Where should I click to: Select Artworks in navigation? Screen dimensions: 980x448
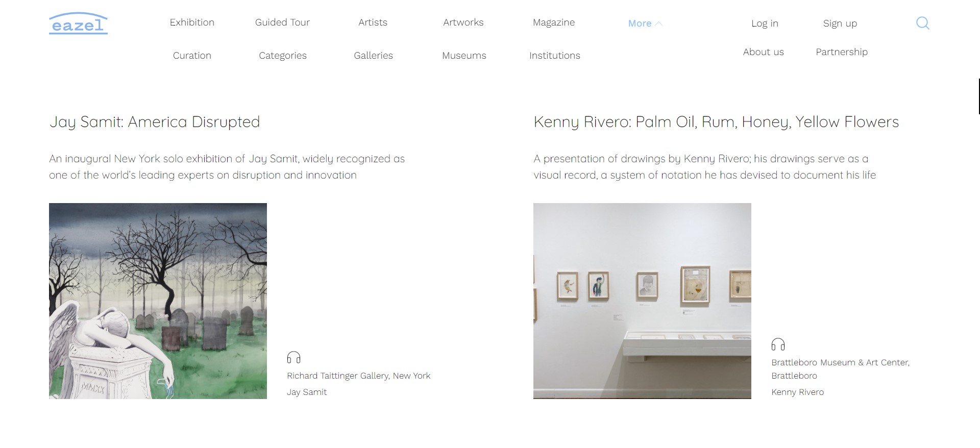(463, 22)
